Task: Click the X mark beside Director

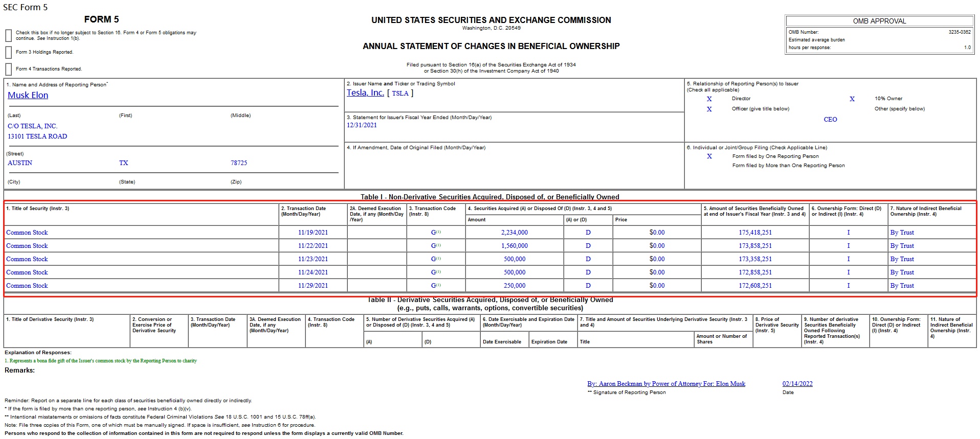Action: click(709, 99)
